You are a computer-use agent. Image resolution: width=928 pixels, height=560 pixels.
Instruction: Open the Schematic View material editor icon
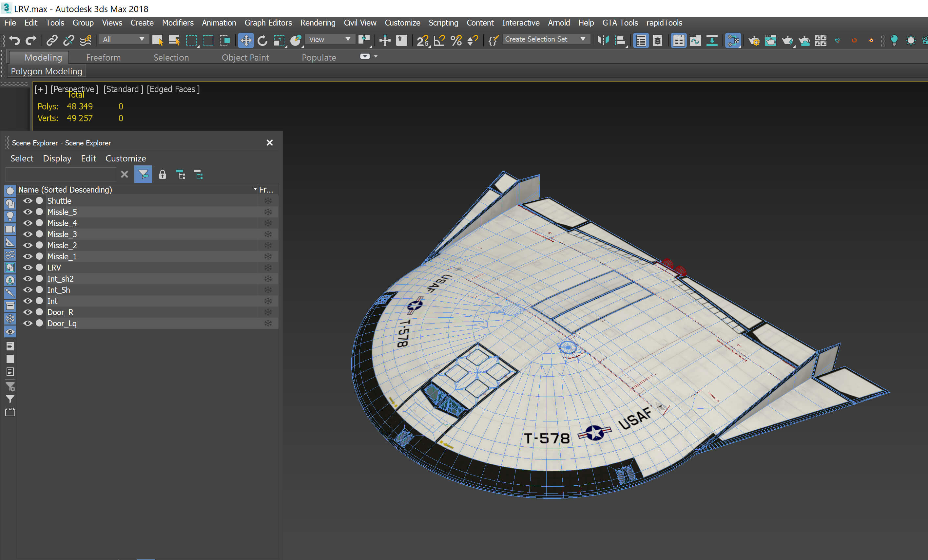point(733,40)
